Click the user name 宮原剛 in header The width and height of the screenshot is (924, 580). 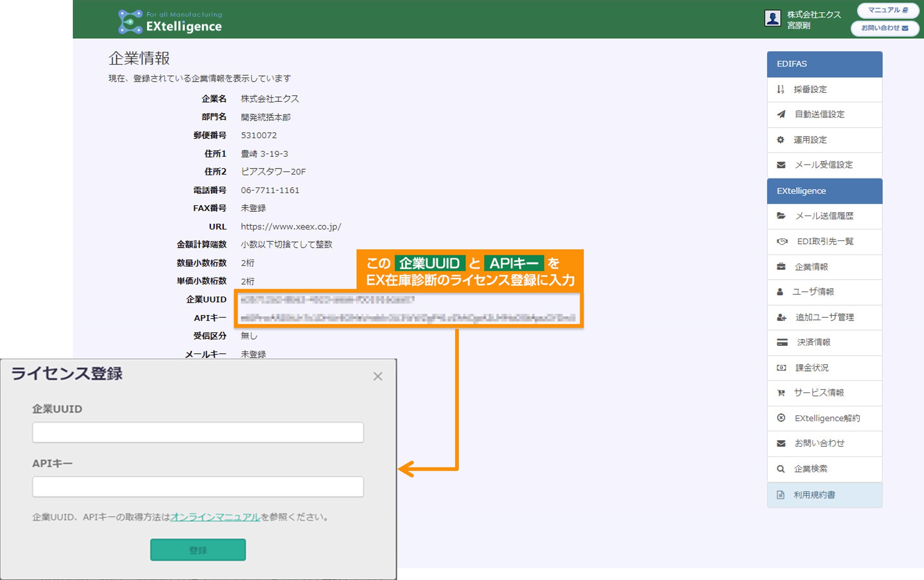(x=798, y=26)
